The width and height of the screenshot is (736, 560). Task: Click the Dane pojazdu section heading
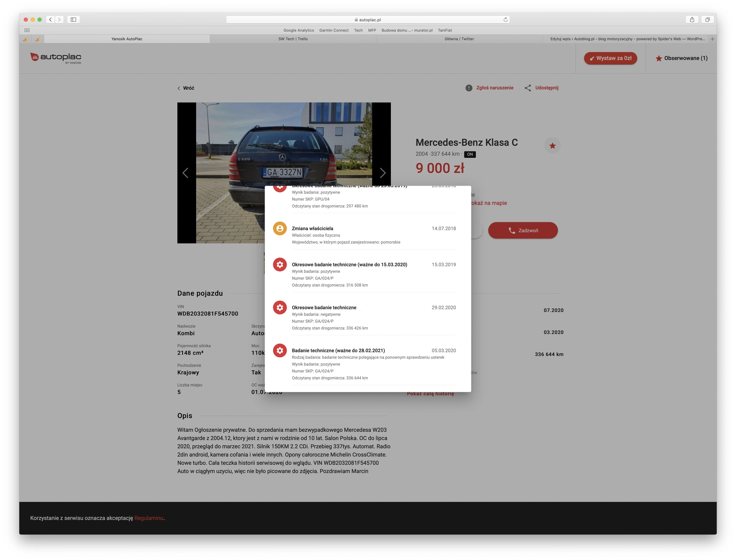[200, 293]
